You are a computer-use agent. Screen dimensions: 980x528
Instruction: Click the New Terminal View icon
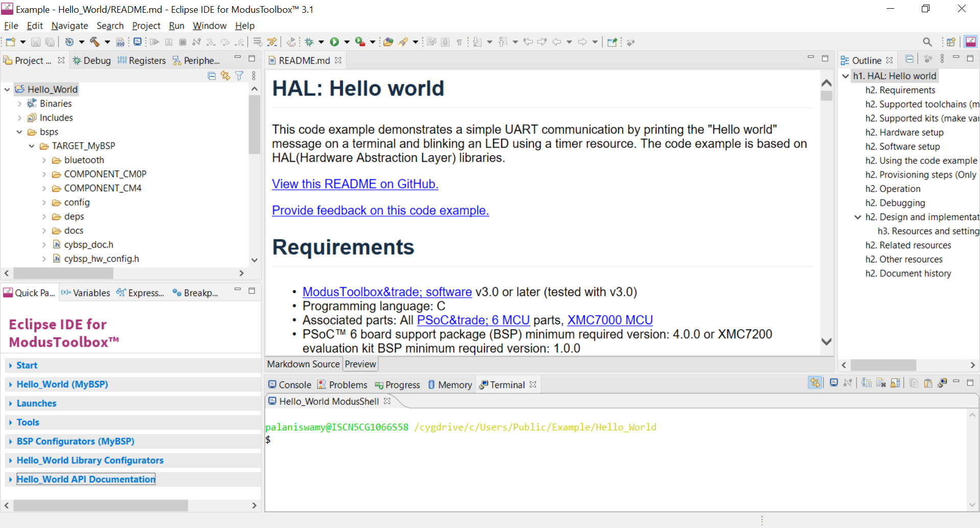coord(942,382)
